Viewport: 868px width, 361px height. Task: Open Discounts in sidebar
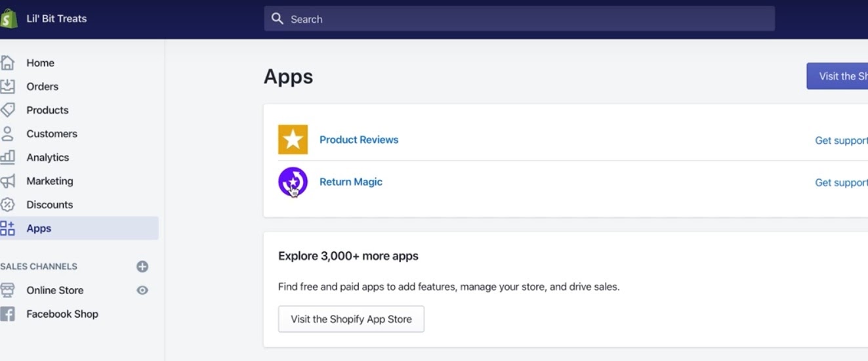49,205
